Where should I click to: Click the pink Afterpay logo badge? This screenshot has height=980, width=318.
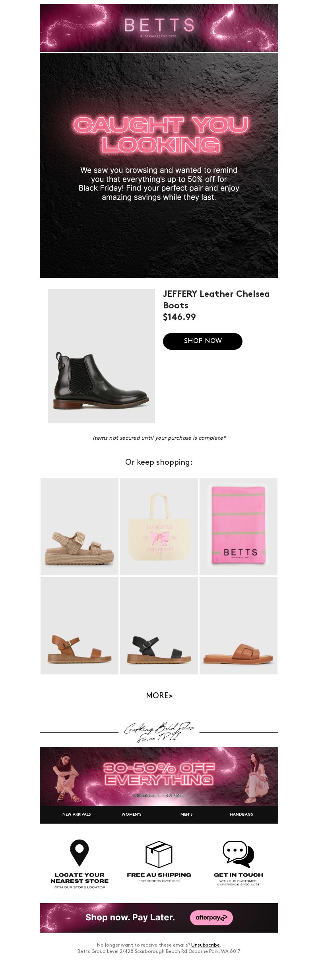tap(211, 918)
